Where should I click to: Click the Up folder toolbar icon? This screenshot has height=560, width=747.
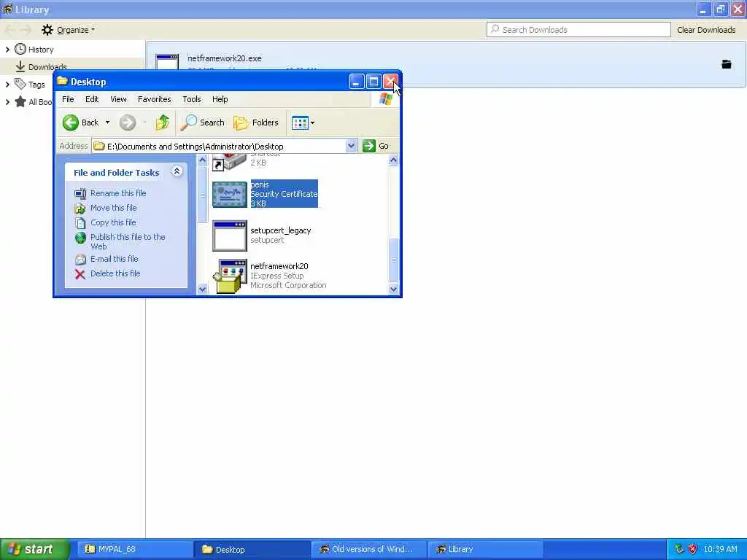(x=163, y=122)
